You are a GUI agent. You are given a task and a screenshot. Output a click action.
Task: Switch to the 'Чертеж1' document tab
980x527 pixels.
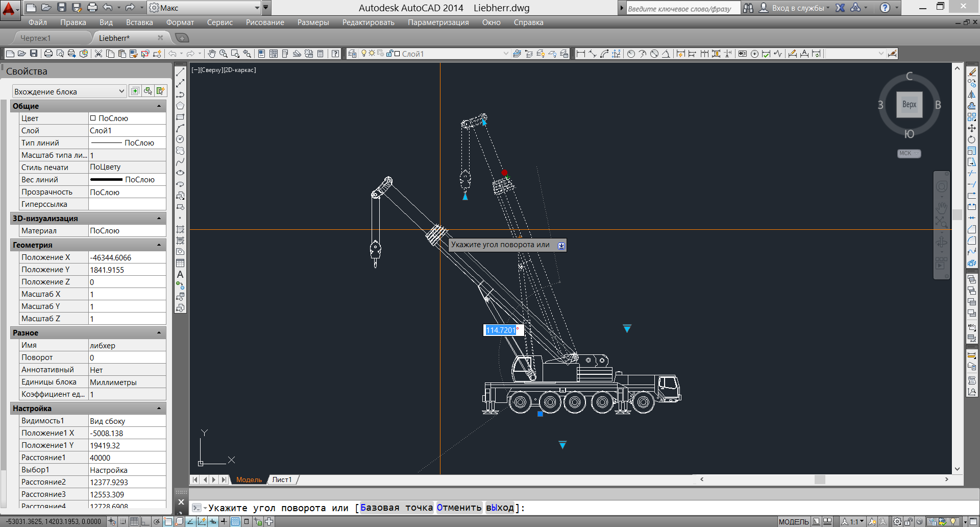coord(36,38)
